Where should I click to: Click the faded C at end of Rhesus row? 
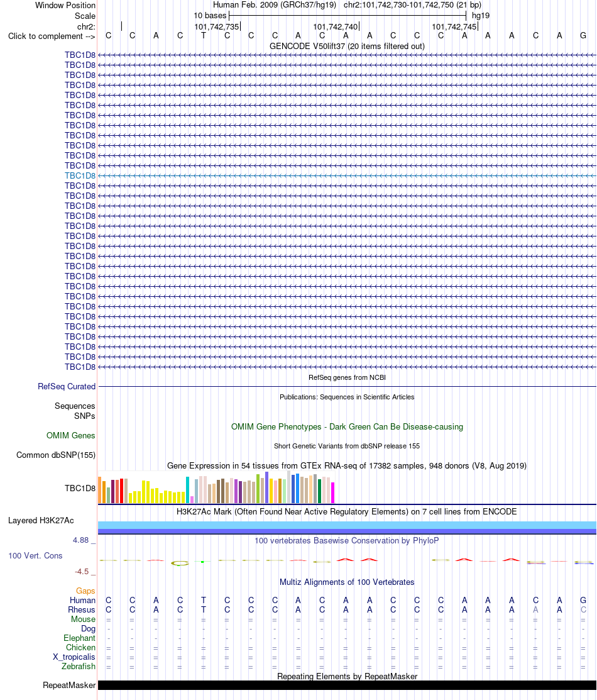[583, 609]
